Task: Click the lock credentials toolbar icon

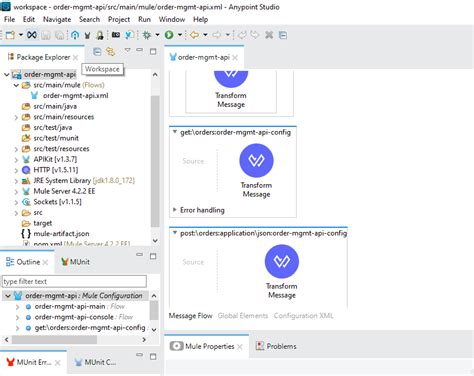Action: (x=100, y=35)
